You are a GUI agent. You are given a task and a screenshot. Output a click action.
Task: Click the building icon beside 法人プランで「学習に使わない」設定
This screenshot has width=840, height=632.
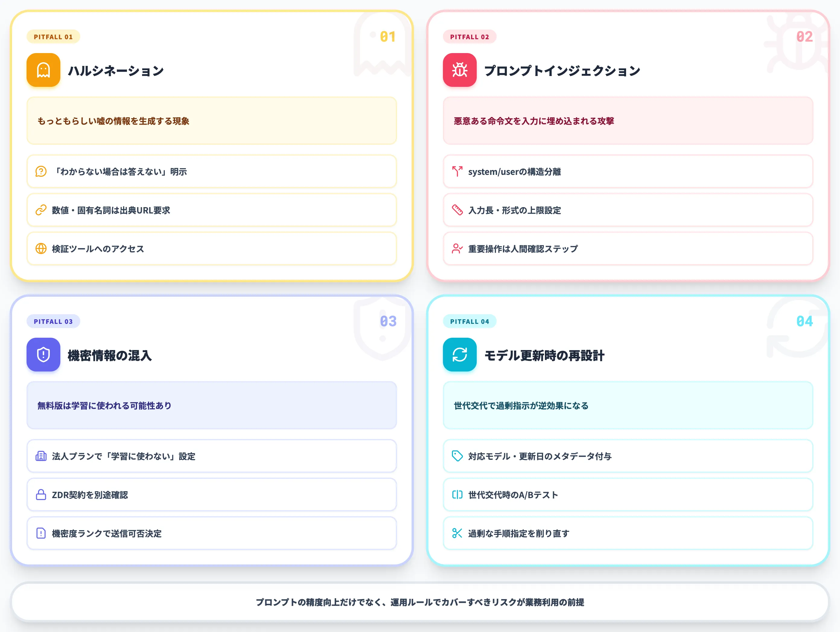click(41, 456)
